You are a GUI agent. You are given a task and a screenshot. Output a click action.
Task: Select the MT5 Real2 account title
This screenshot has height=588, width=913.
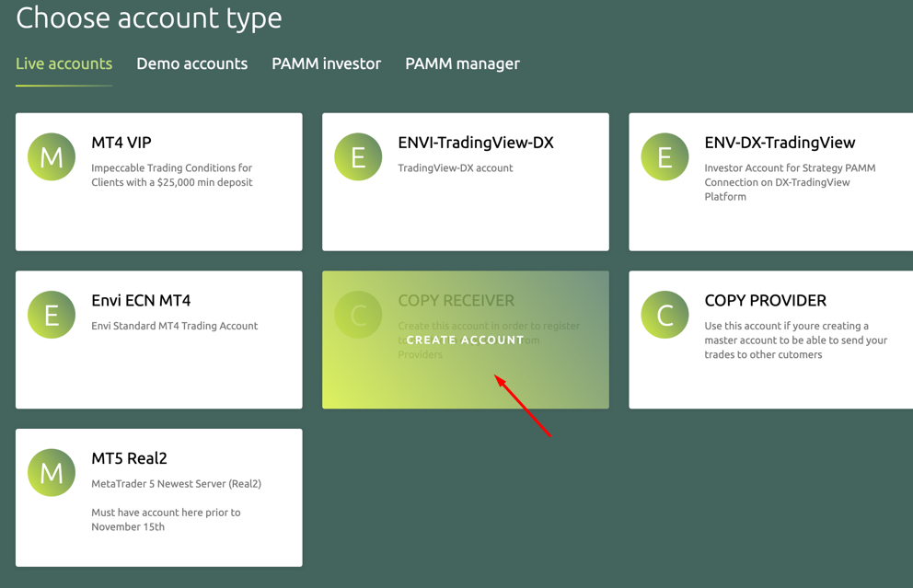coord(129,458)
